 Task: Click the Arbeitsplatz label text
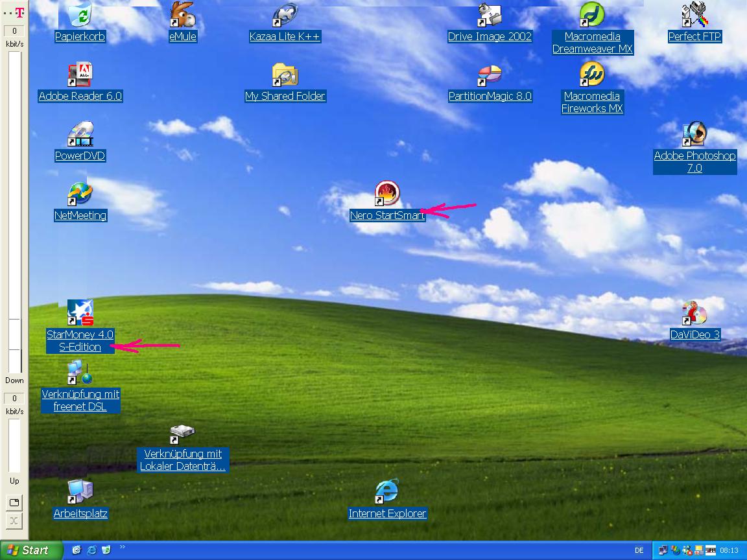80,513
